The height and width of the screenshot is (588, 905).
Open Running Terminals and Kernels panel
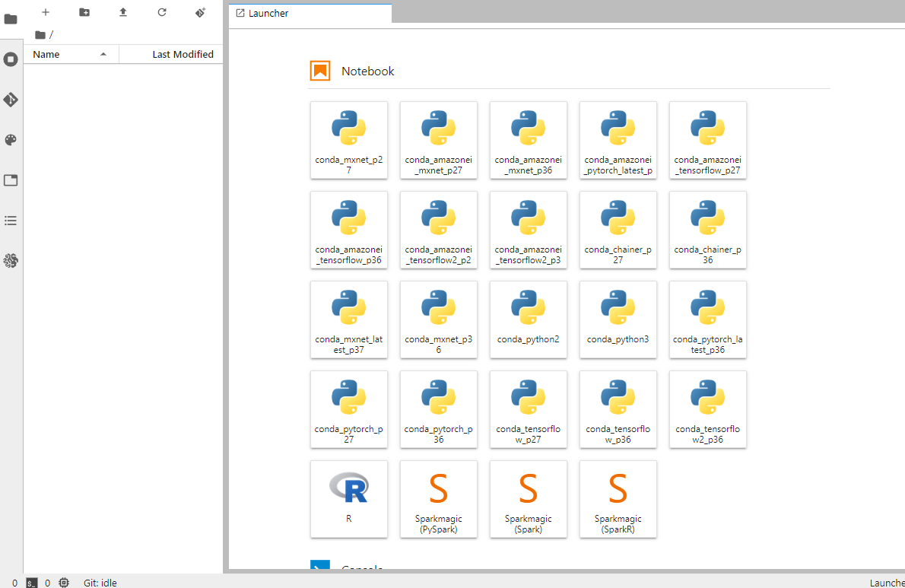(x=11, y=59)
